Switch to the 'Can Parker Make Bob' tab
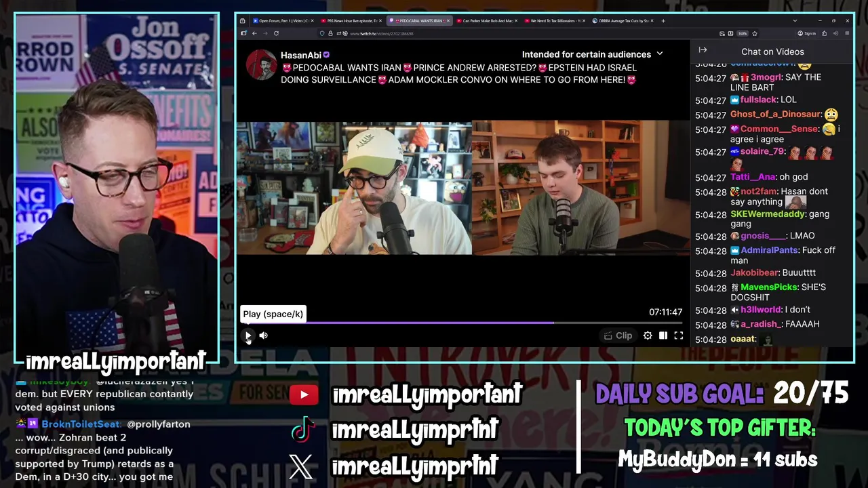 click(486, 21)
